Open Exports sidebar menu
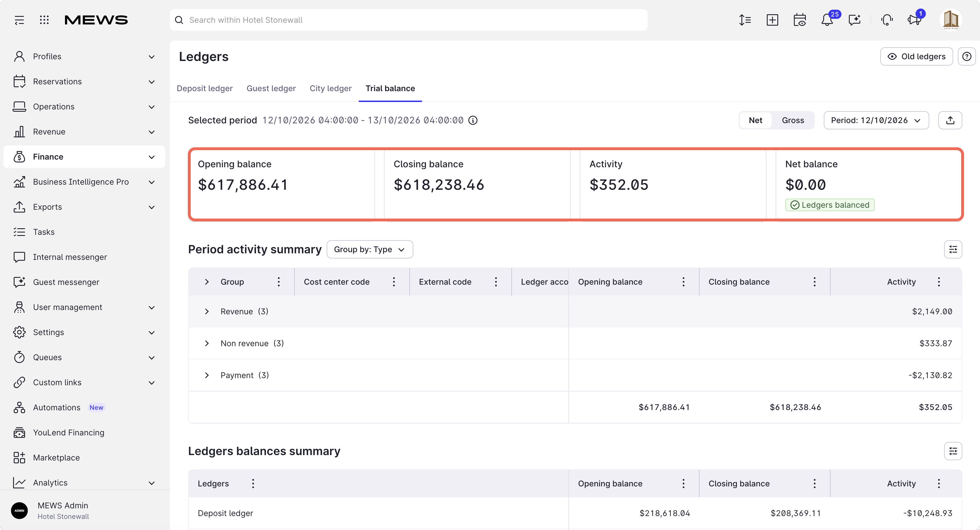Screen dimensions: 980x530 [84, 207]
